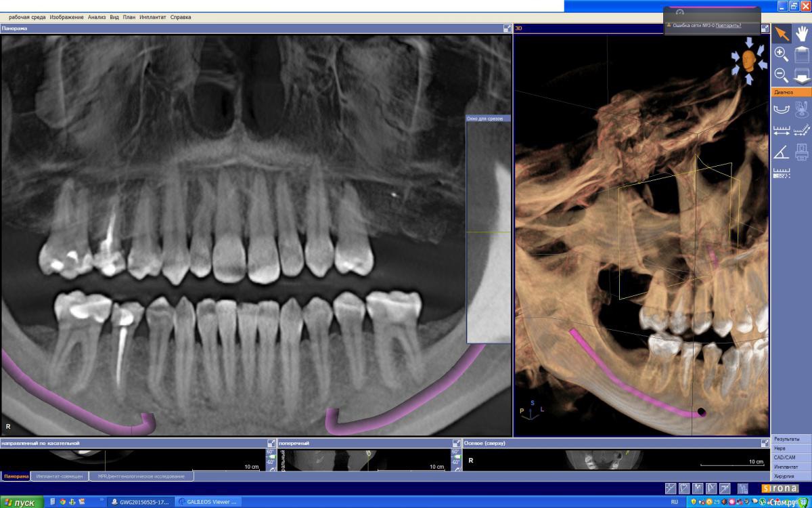The image size is (812, 508).
Task: Expand the Результаты side section
Action: pyautogui.click(x=790, y=440)
